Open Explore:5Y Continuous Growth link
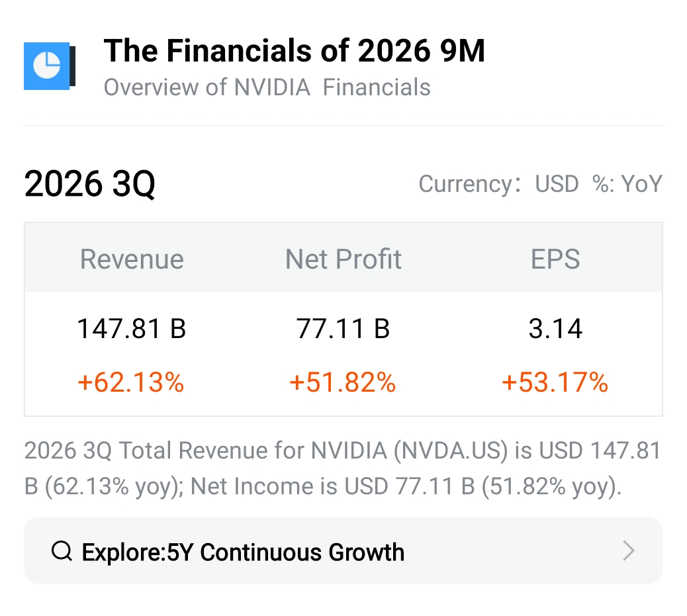Screen dimensions: 687x616 [242, 552]
